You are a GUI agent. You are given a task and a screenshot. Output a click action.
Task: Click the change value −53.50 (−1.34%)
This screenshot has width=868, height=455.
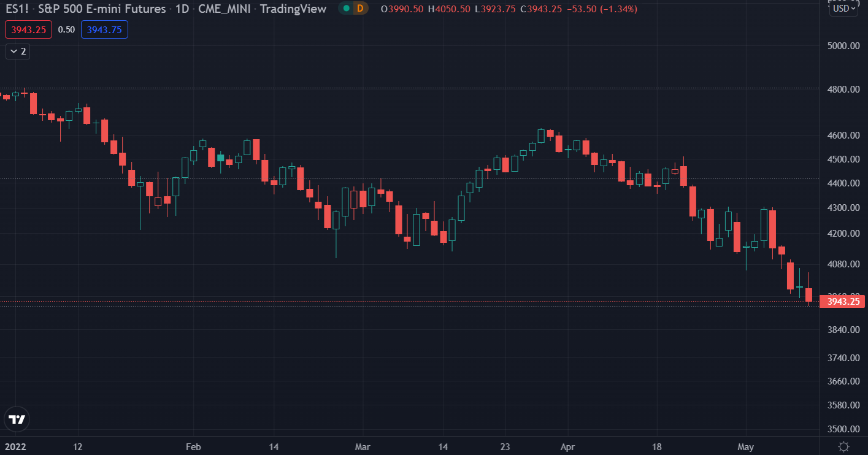601,9
